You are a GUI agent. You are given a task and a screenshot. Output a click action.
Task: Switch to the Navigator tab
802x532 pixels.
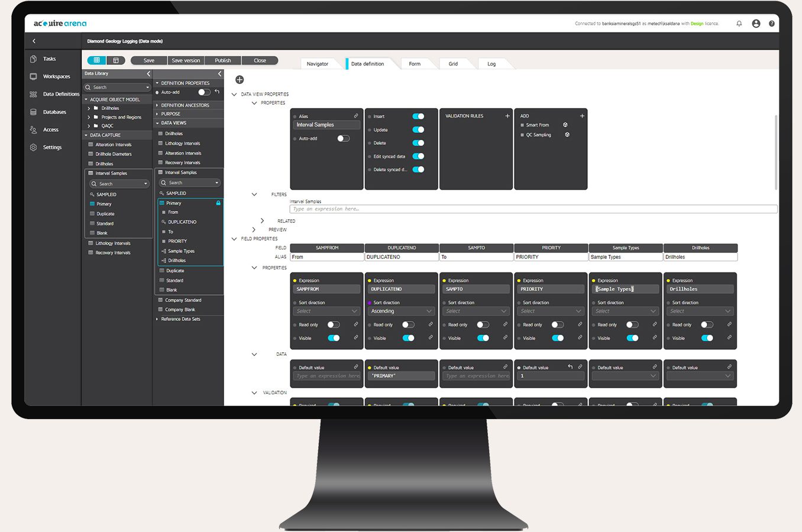click(317, 64)
